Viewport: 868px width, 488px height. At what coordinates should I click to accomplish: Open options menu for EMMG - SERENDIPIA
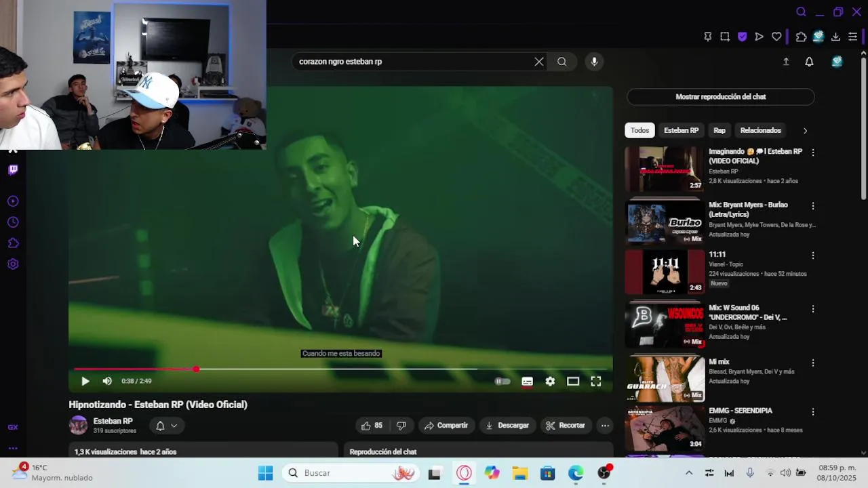tap(813, 411)
